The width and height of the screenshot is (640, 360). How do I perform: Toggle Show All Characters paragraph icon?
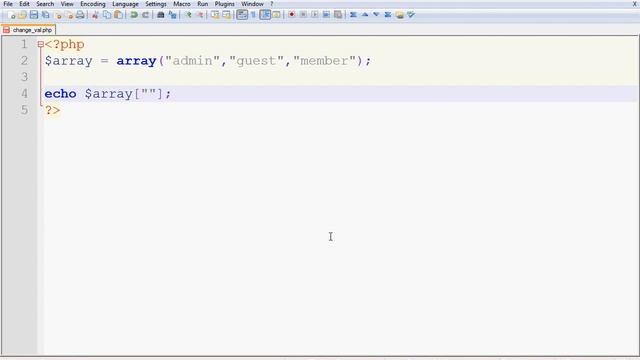pos(253,15)
